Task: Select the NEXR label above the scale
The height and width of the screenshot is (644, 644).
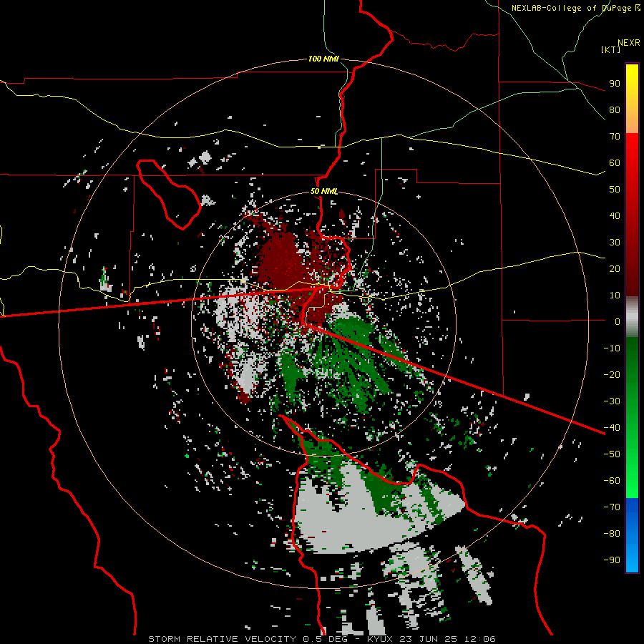Action: tap(629, 43)
